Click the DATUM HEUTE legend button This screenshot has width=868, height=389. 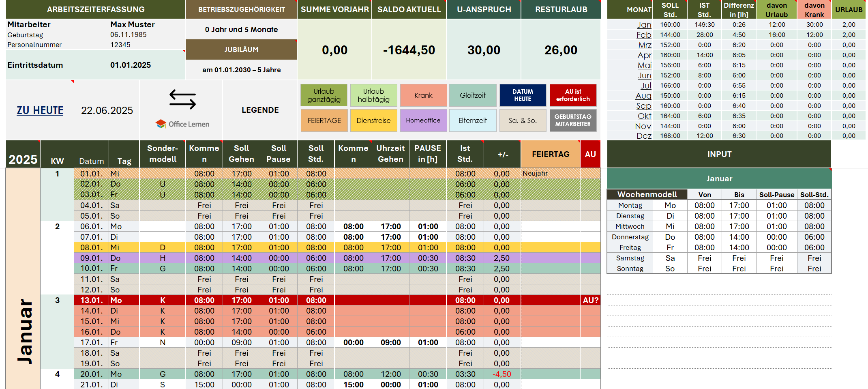click(523, 95)
